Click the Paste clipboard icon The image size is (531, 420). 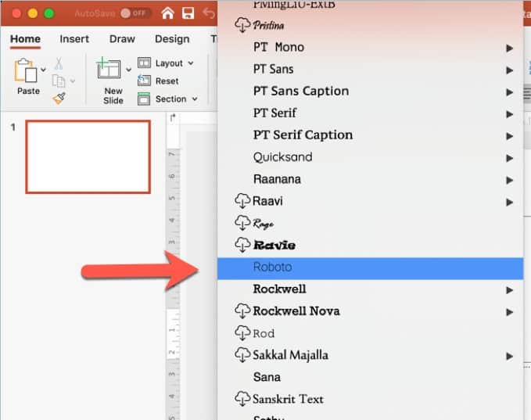(26, 70)
